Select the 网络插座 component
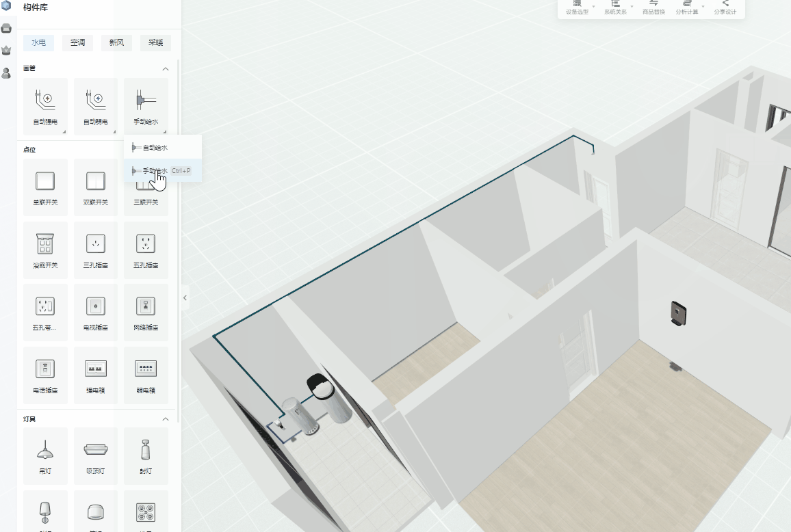Image resolution: width=791 pixels, height=532 pixels. pyautogui.click(x=146, y=312)
